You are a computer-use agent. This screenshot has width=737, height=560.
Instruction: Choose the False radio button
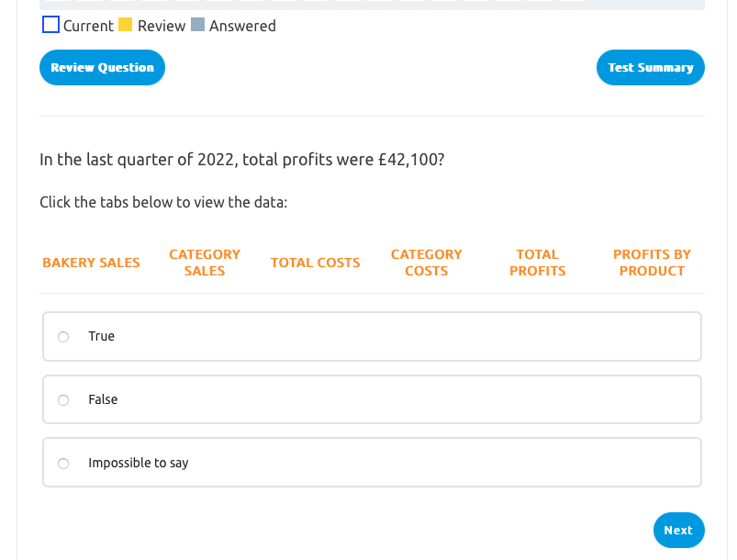click(63, 400)
